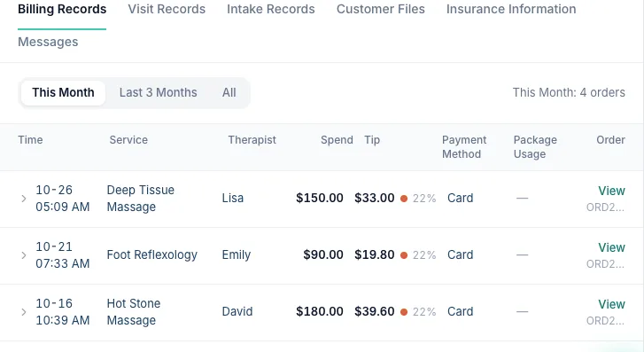Click the $90.00 spend amount
Viewport: 644px width, 352px height.
[323, 255]
